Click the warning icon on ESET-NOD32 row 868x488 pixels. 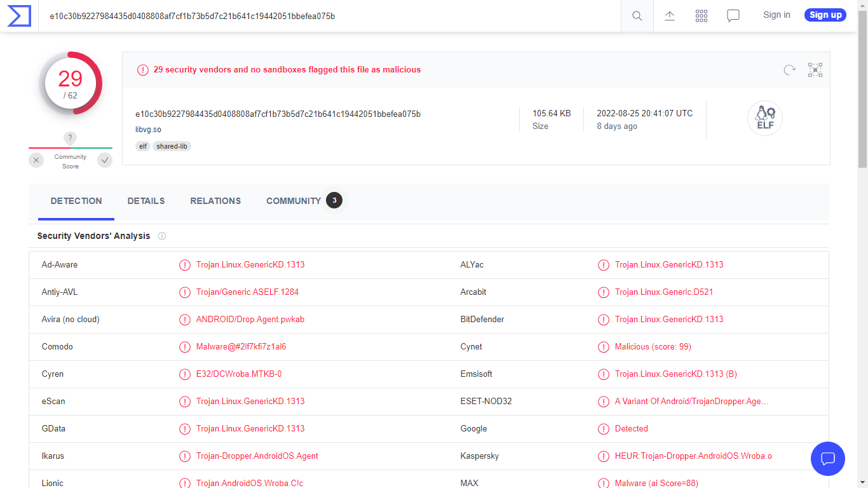click(x=604, y=402)
